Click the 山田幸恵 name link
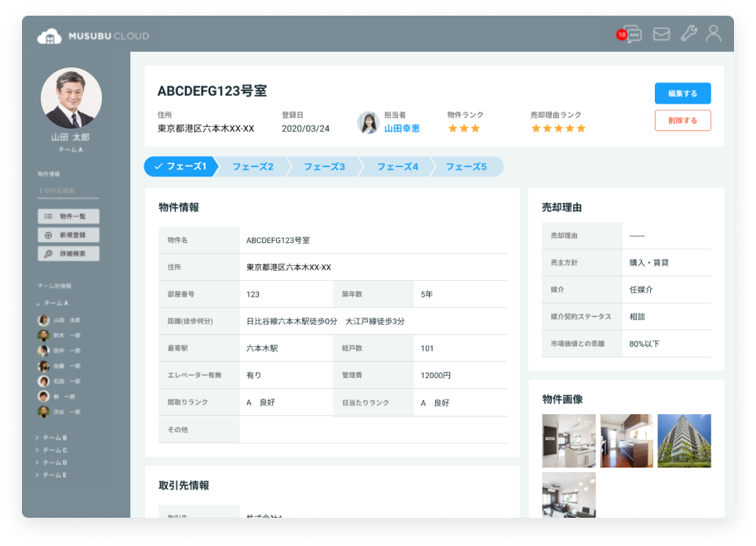This screenshot has width=756, height=546. tap(402, 129)
